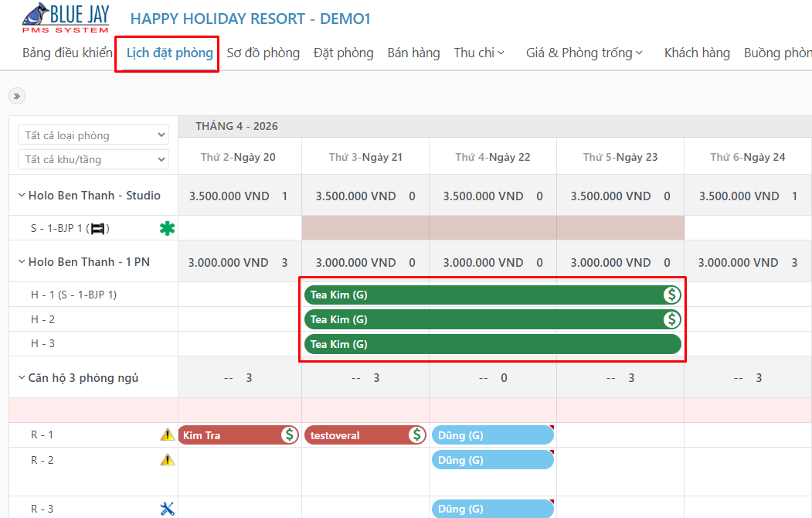Viewport: 812px width, 518px height.
Task: Open the Tất cả khu/tầng dropdown
Action: point(93,159)
